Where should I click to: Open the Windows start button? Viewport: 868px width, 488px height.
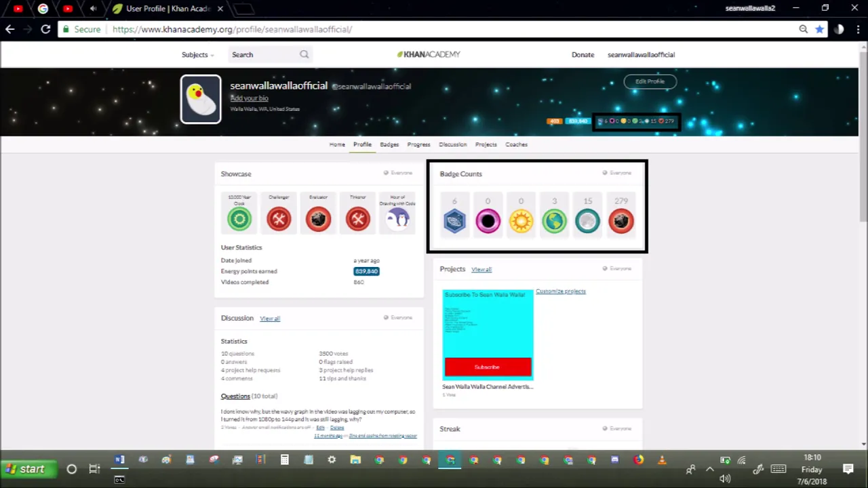27,469
